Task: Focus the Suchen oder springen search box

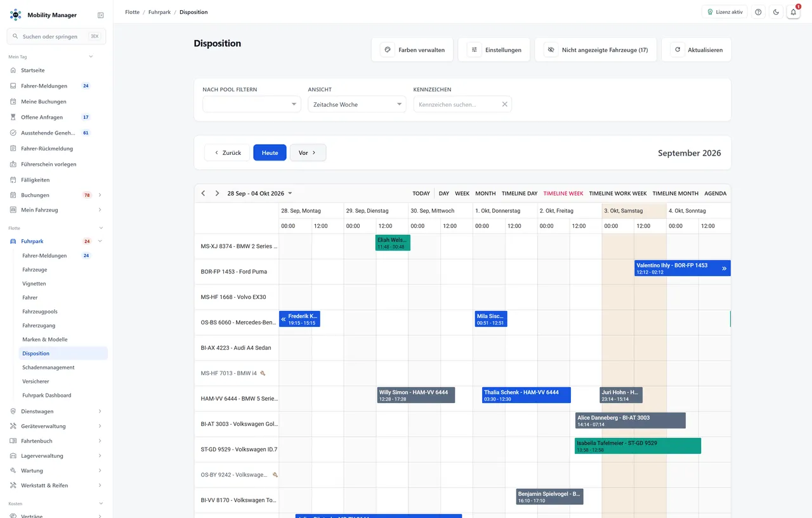Action: (x=56, y=36)
